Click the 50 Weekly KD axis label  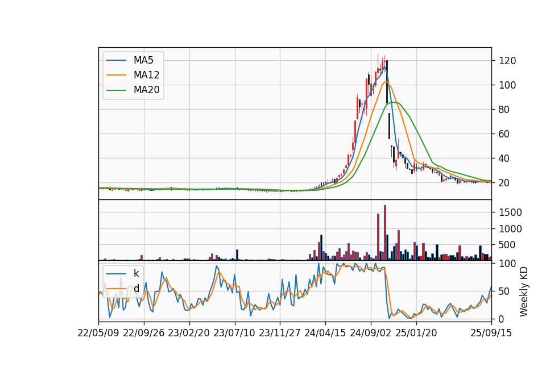[504, 291]
